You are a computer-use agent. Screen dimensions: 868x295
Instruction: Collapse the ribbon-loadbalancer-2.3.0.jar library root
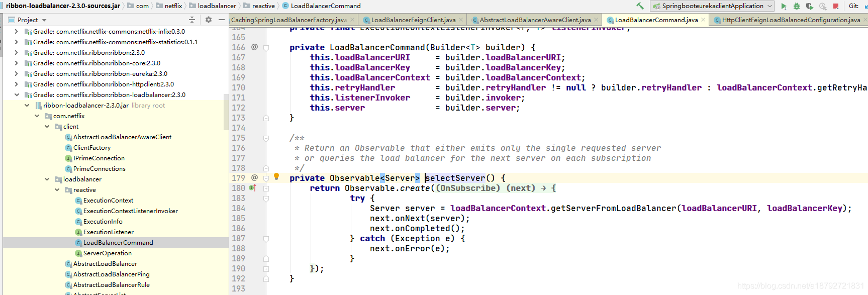[x=27, y=105]
